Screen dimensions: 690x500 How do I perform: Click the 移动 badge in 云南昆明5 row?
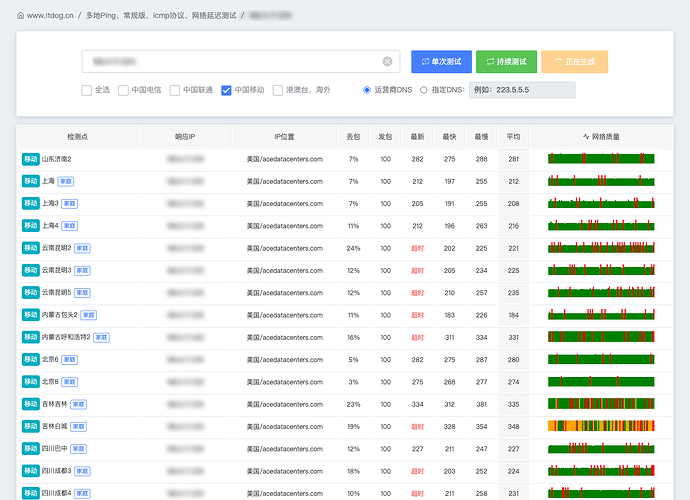point(30,293)
